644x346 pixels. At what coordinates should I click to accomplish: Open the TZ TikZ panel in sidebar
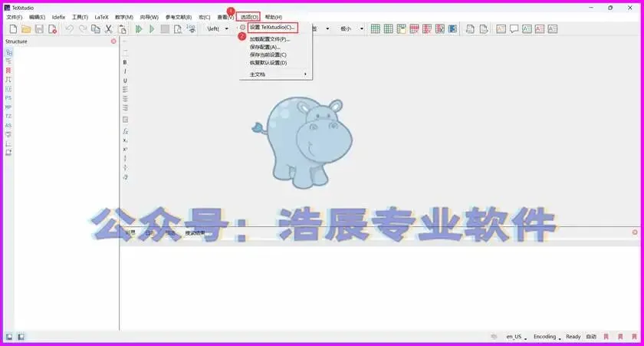8,117
